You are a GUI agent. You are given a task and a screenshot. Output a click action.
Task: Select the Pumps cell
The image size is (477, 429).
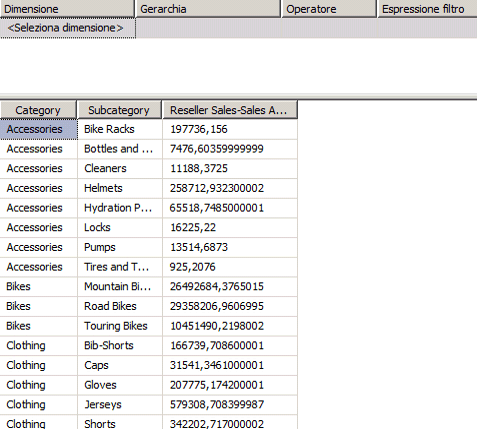click(x=120, y=247)
